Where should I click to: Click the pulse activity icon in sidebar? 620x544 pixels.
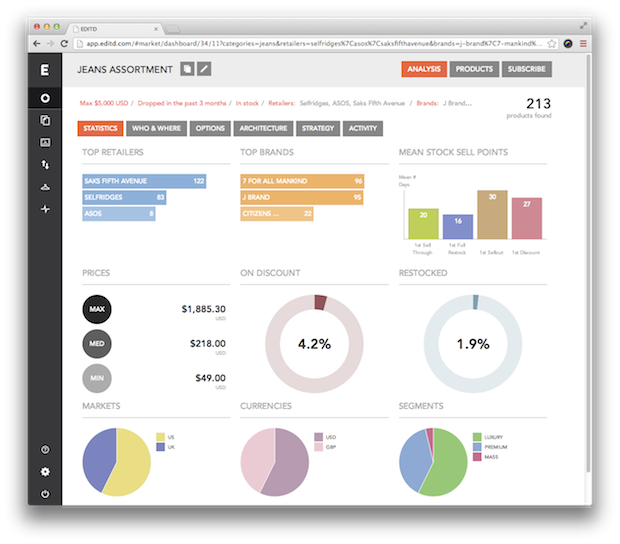pos(45,209)
